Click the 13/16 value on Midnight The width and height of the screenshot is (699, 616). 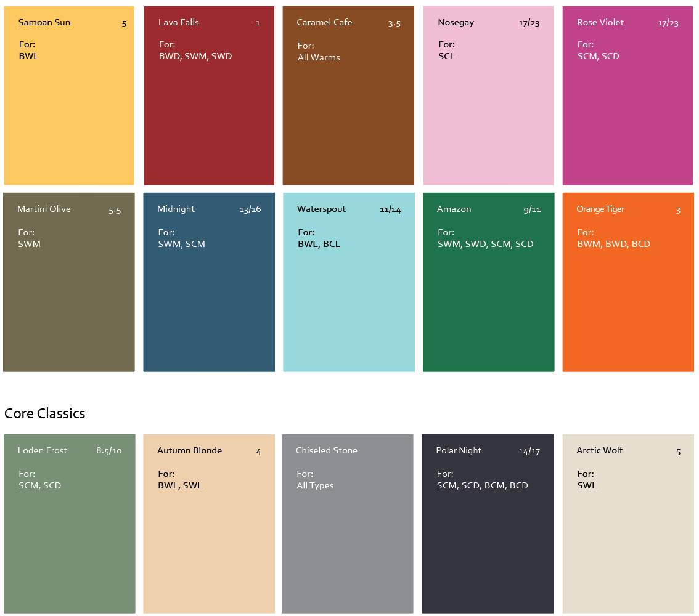coord(250,209)
